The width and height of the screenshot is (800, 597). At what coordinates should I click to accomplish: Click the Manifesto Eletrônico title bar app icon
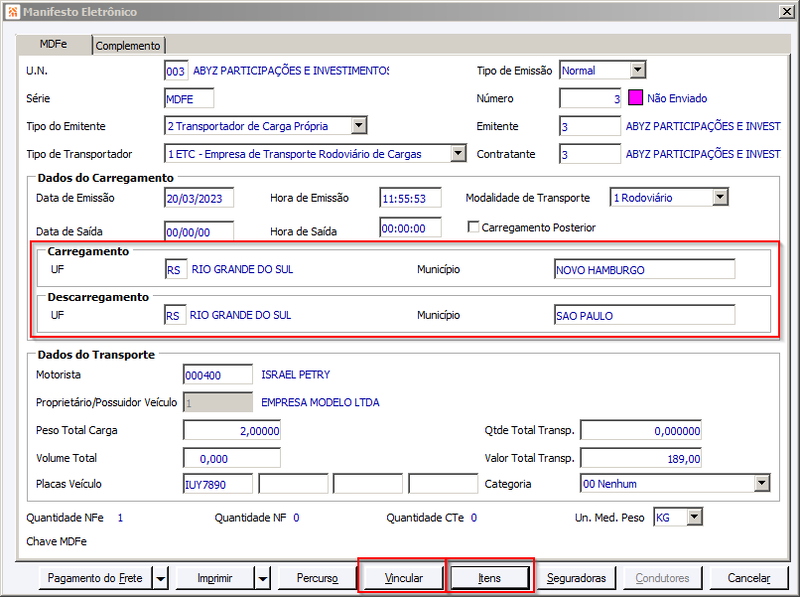(x=13, y=11)
